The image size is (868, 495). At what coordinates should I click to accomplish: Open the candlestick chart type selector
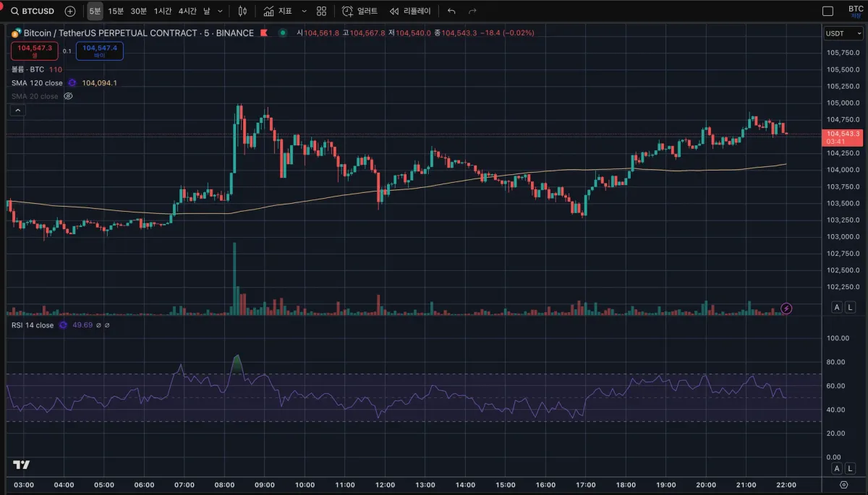tap(242, 11)
